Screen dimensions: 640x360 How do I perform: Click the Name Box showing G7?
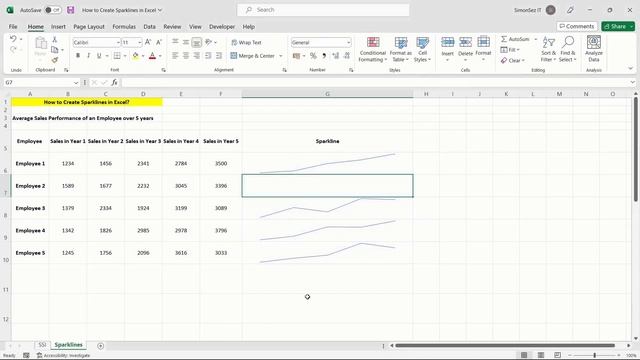[42, 82]
